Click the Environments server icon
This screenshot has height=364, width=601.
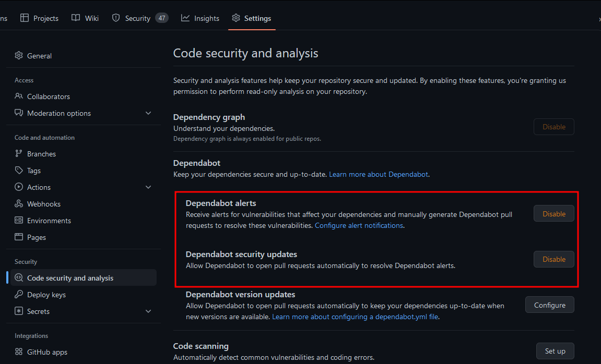pyautogui.click(x=19, y=220)
